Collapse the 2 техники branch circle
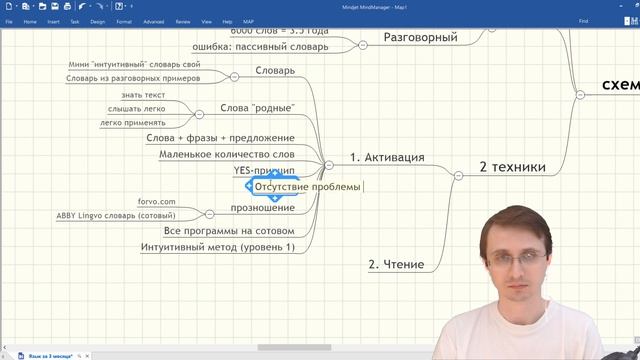This screenshot has width=640, height=360. tap(458, 176)
